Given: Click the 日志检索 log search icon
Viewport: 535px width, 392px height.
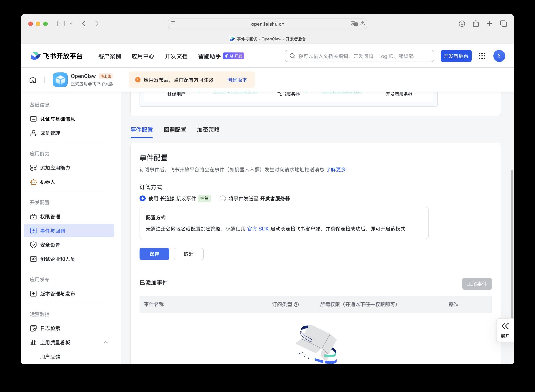Looking at the screenshot, I should pos(33,328).
